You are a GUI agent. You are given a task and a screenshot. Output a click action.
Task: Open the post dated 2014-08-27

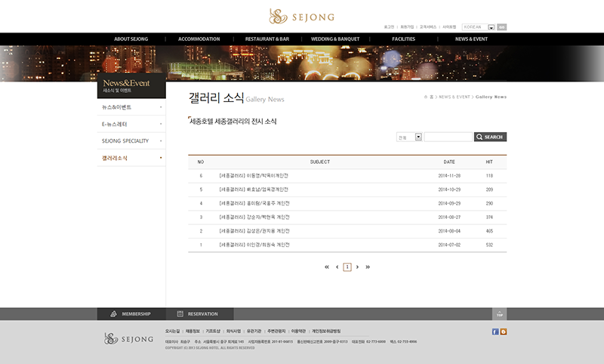coord(254,217)
